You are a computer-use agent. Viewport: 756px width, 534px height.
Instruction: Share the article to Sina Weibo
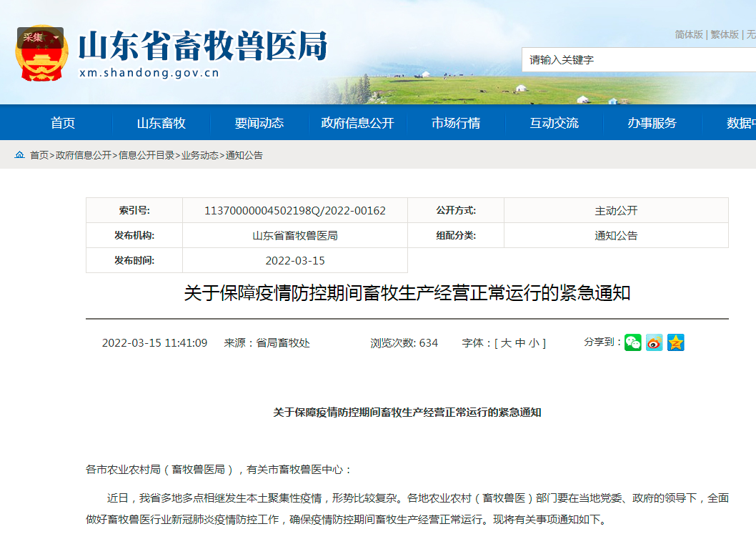tap(653, 342)
